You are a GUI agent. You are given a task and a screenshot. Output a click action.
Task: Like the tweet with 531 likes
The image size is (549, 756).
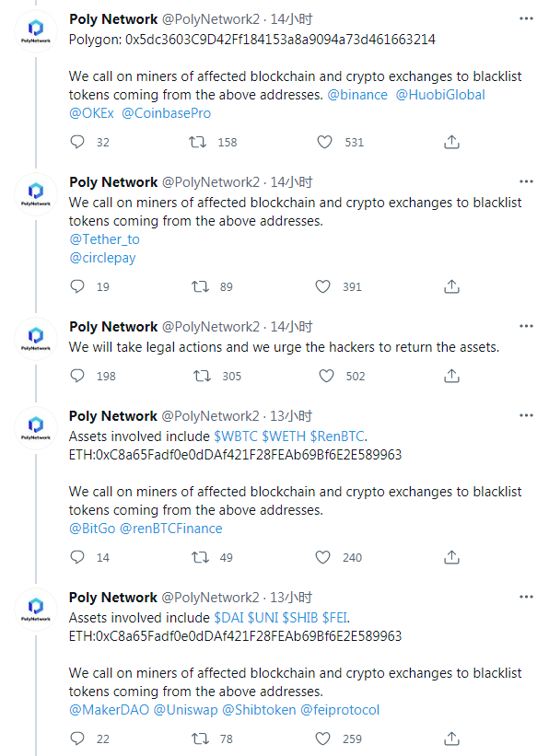[324, 142]
